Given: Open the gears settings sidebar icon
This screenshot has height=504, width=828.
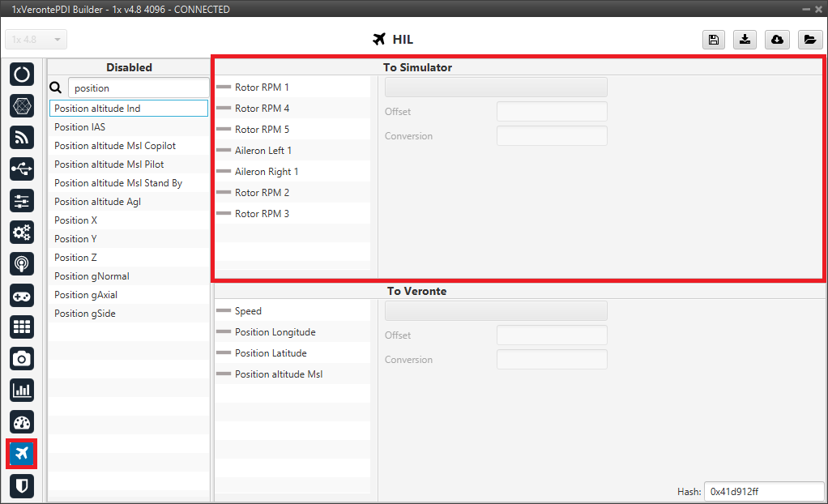Looking at the screenshot, I should 22,233.
